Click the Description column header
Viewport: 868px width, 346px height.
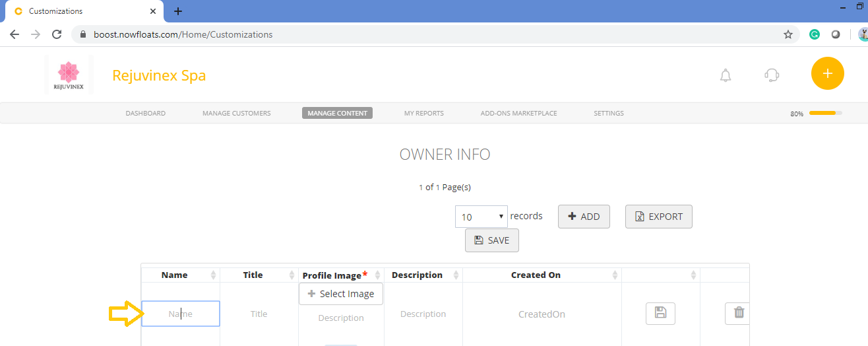[417, 275]
